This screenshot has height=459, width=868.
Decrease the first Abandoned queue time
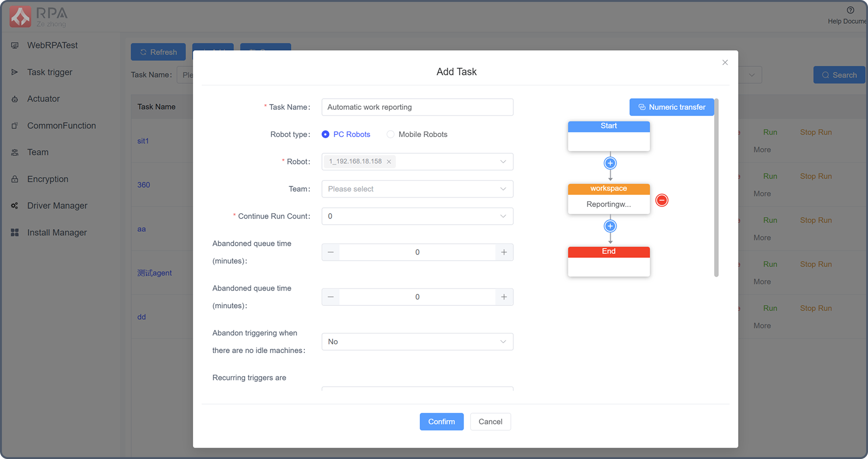pyautogui.click(x=331, y=252)
